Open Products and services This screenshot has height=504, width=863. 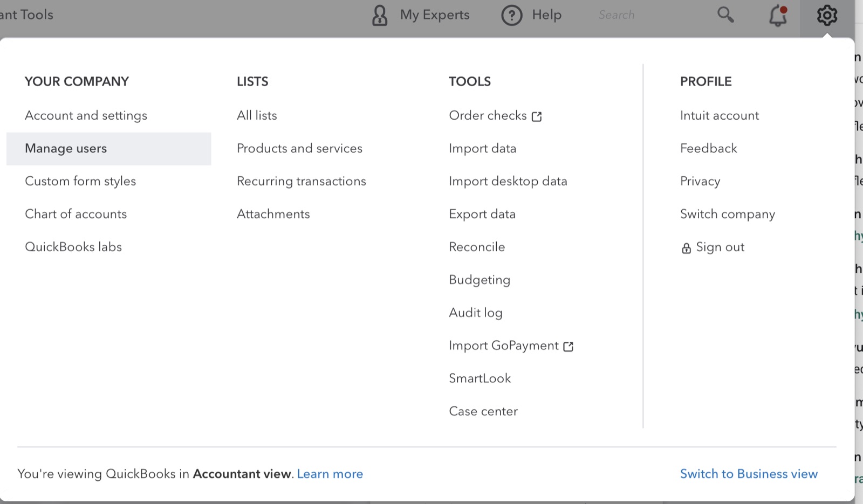coord(299,148)
